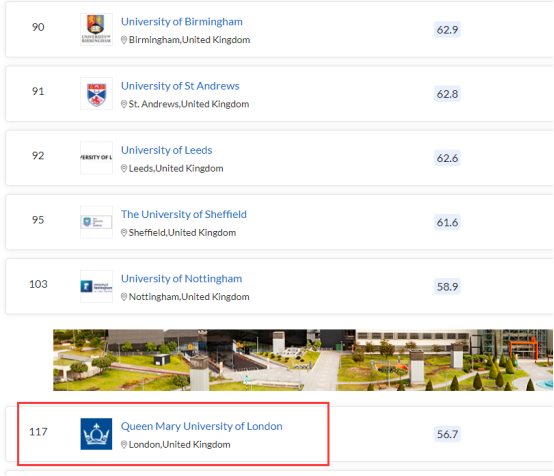Screen dimensions: 554x476
Task: Click the St Andrews shield logo
Action: pyautogui.click(x=96, y=94)
